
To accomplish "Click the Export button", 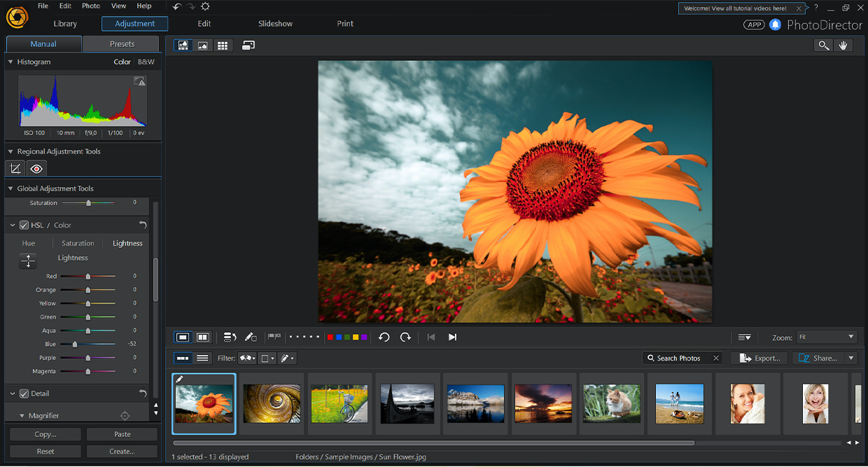I will 759,358.
